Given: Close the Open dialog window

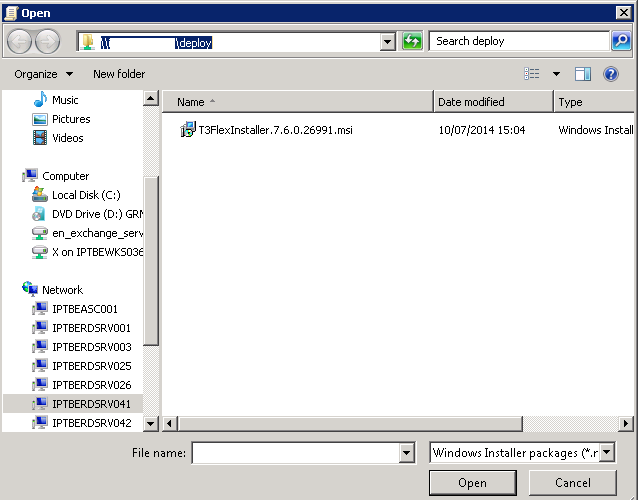Looking at the screenshot, I should tap(623, 13).
